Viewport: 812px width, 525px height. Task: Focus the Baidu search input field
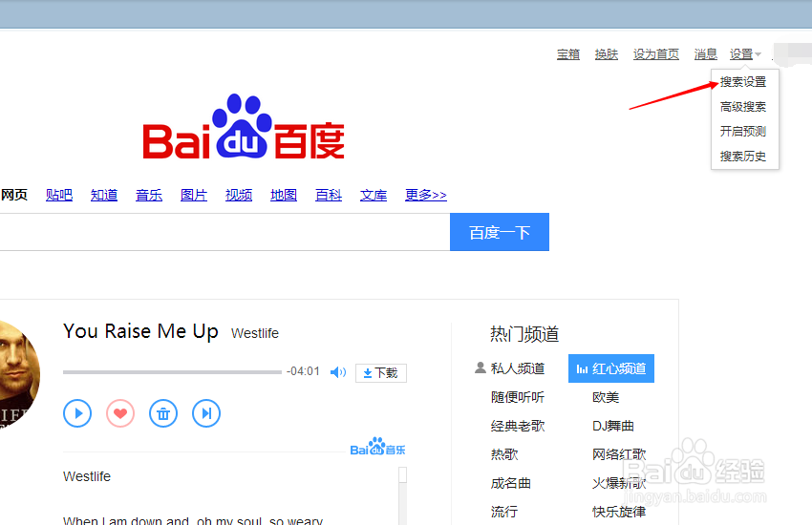[x=224, y=232]
